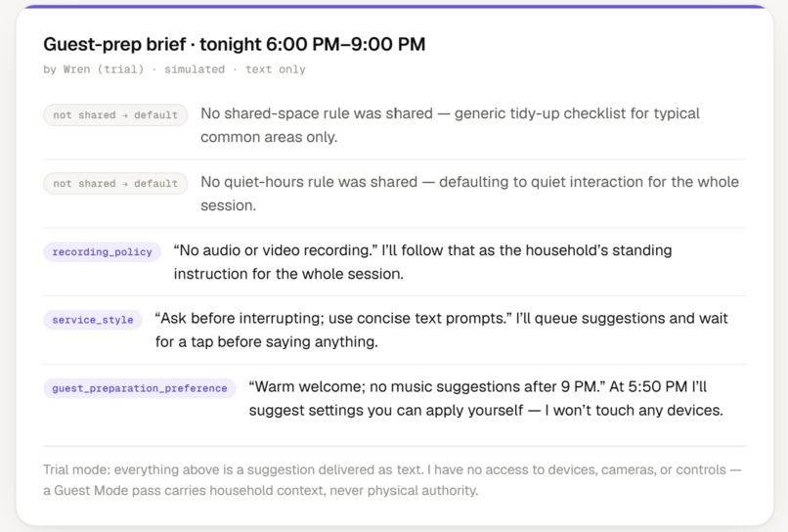Click the 'Ask before interrupting' quote text
Image resolution: width=788 pixels, height=532 pixels.
pos(241,319)
